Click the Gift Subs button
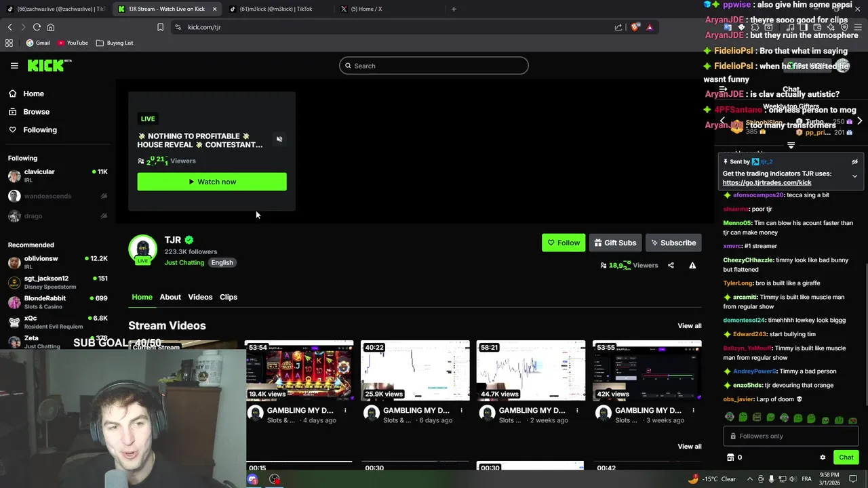This screenshot has height=488, width=868. pyautogui.click(x=615, y=243)
